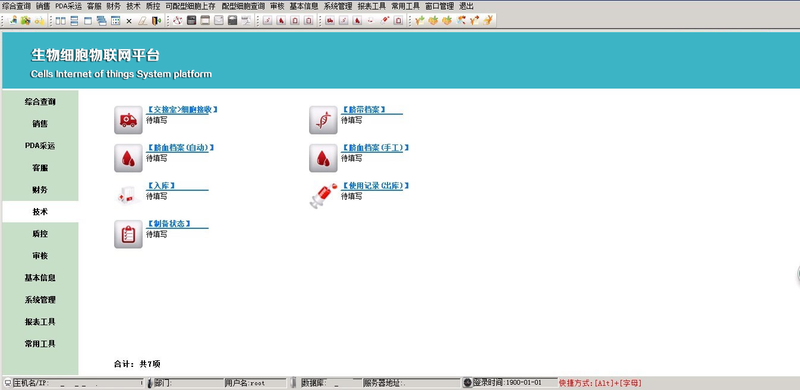The width and height of the screenshot is (800, 390).
Task: Click the yellow key toolbar icon
Action: click(39, 20)
